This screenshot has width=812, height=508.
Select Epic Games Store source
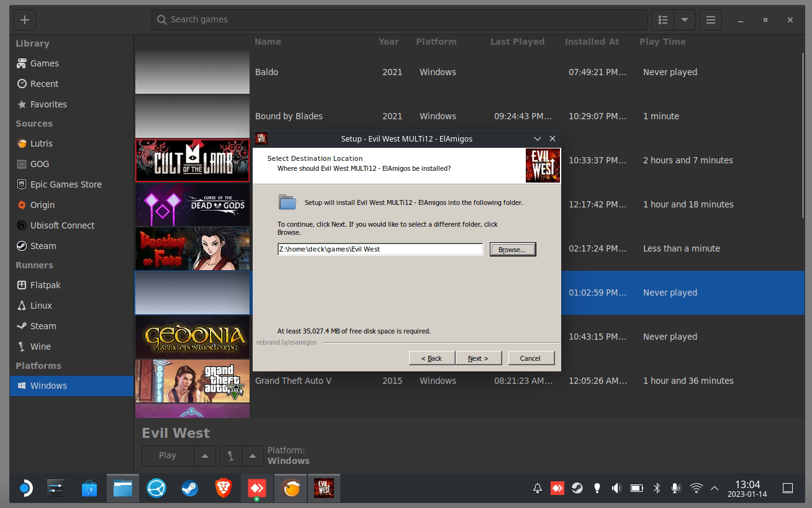pyautogui.click(x=71, y=184)
